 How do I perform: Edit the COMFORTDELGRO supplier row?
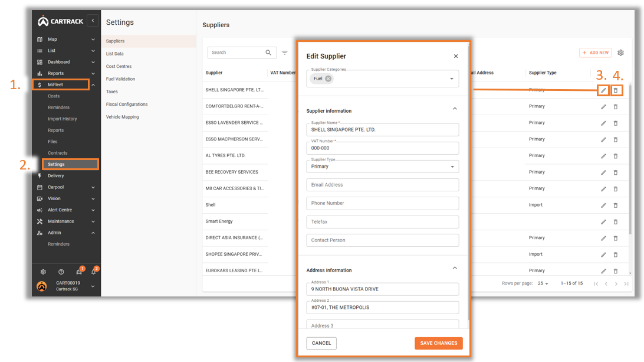(603, 107)
